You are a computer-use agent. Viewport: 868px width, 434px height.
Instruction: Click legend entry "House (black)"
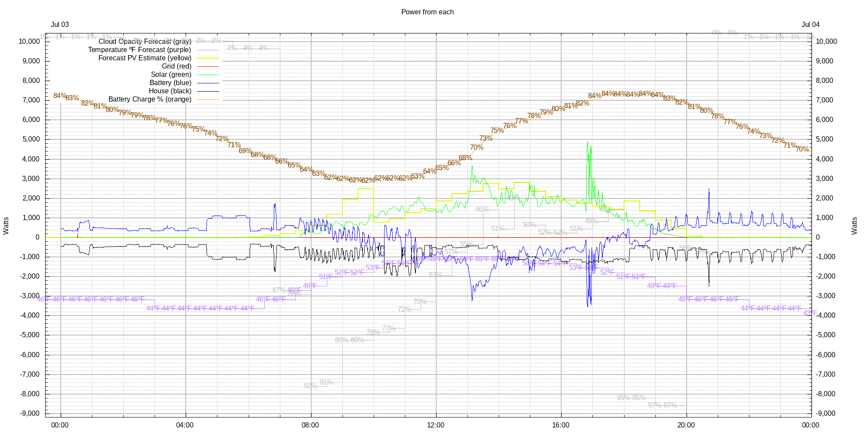(170, 91)
